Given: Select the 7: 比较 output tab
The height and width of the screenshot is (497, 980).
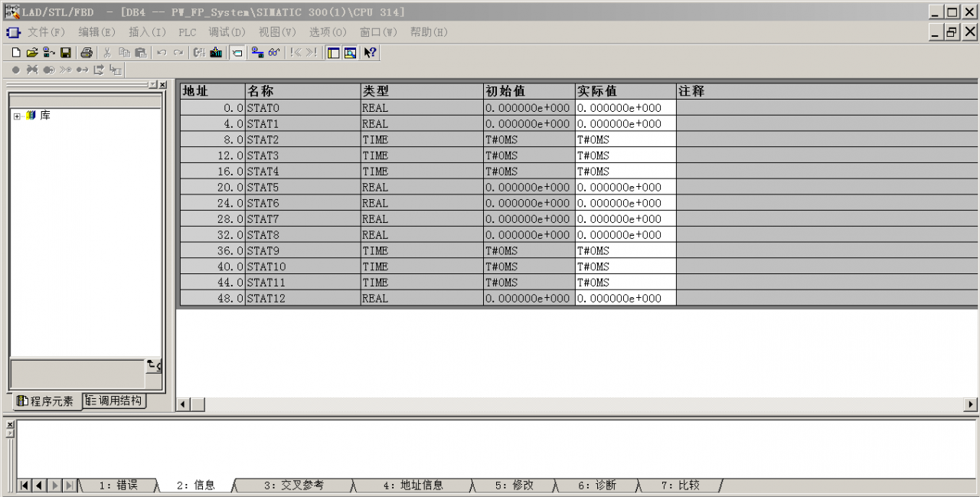Looking at the screenshot, I should coord(680,486).
